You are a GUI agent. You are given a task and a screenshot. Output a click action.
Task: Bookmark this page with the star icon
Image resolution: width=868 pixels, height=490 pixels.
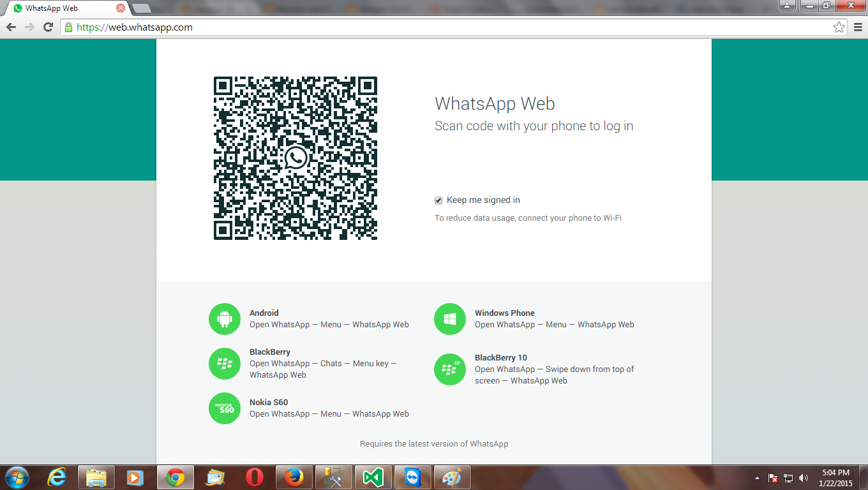(839, 27)
